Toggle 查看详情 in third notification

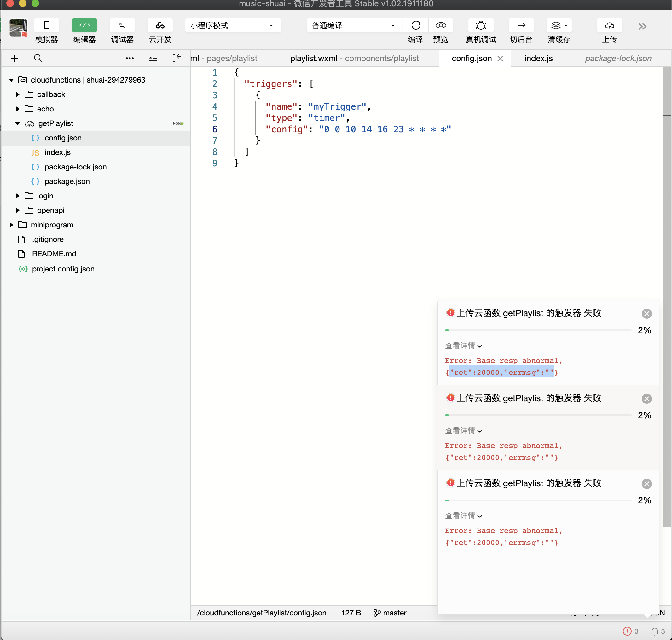pyautogui.click(x=463, y=516)
